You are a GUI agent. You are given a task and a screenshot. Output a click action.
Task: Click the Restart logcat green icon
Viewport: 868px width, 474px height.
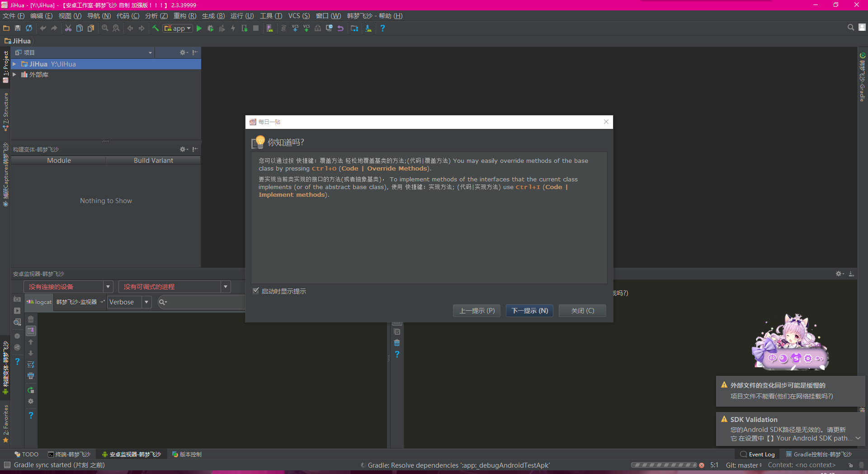tap(31, 390)
